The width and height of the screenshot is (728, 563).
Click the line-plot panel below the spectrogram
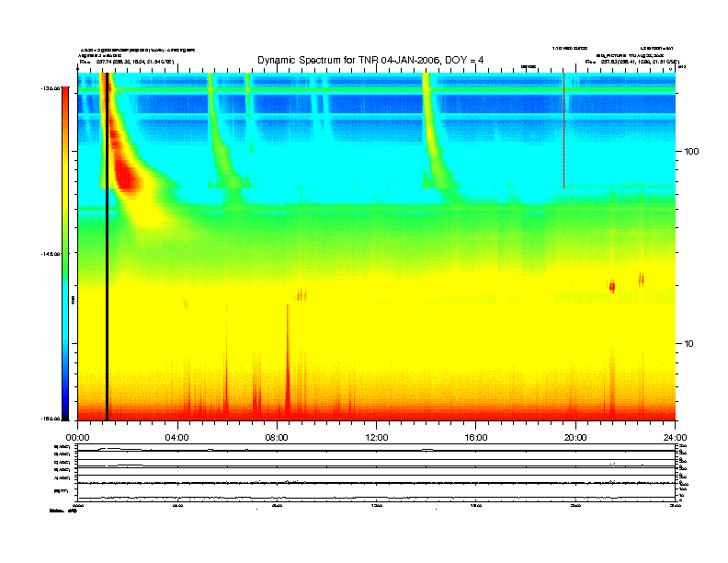coord(377,473)
